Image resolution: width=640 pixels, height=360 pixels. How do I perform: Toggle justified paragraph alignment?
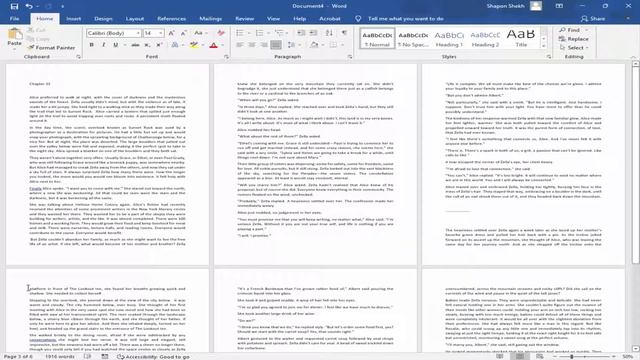click(276, 45)
